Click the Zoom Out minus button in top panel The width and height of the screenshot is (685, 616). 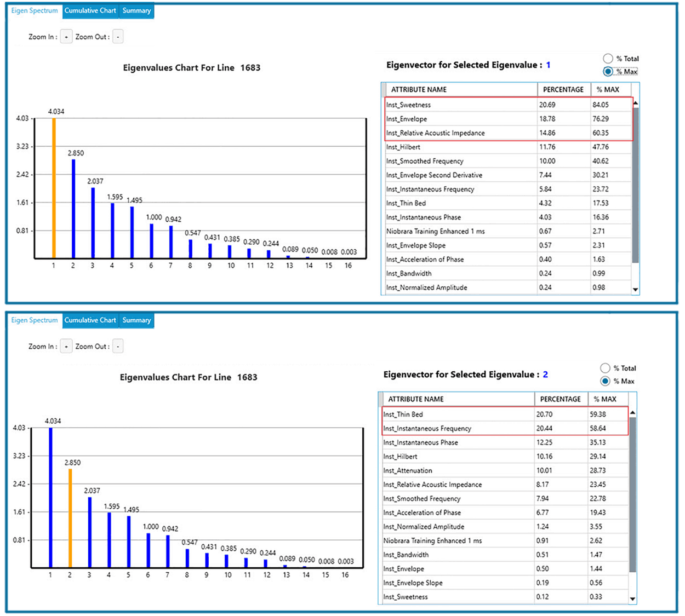118,37
